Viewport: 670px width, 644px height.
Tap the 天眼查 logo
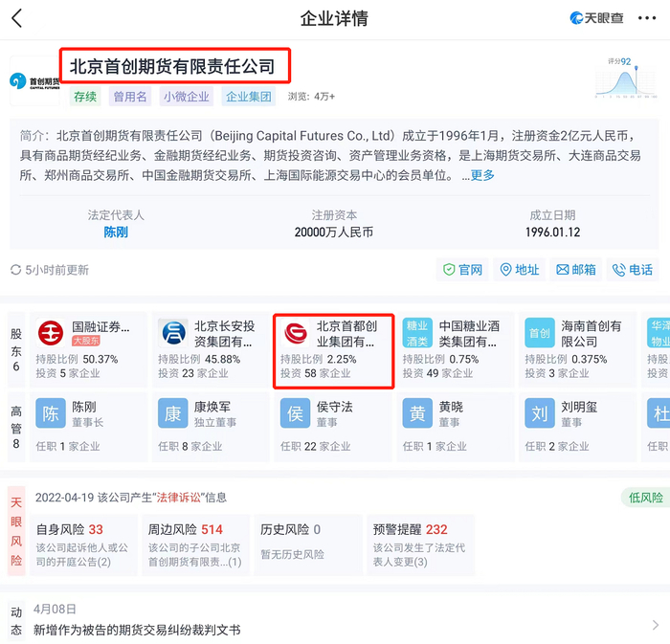point(596,18)
